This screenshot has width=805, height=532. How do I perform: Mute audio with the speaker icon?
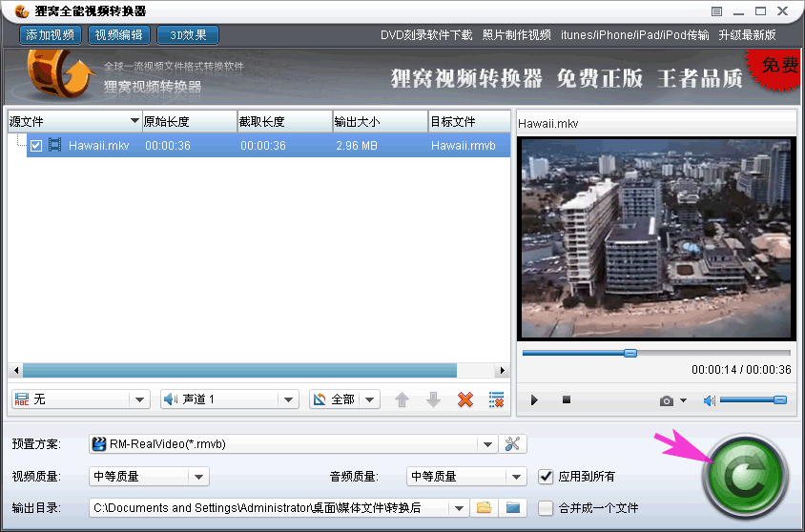coord(709,400)
